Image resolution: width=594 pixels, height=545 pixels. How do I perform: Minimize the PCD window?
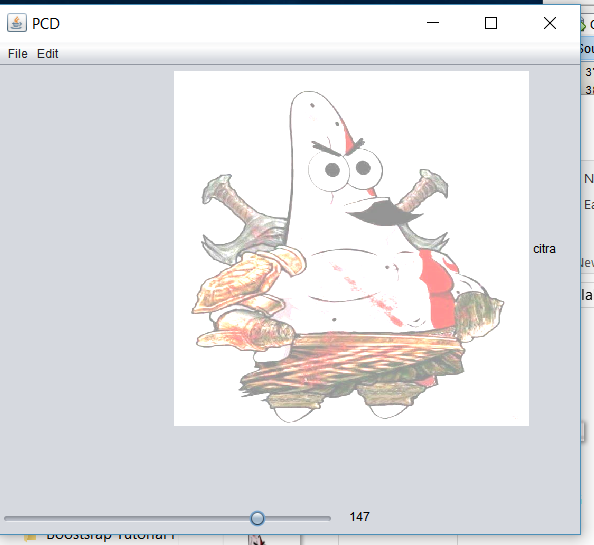(433, 23)
